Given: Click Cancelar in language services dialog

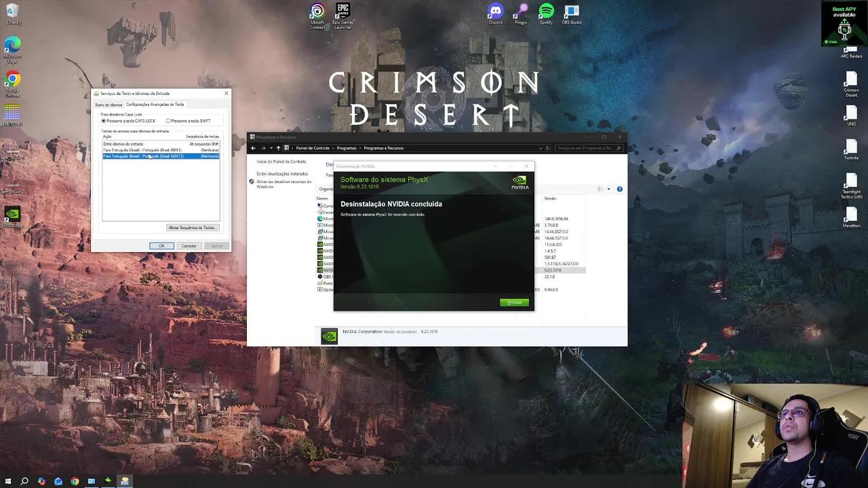Looking at the screenshot, I should [x=189, y=245].
